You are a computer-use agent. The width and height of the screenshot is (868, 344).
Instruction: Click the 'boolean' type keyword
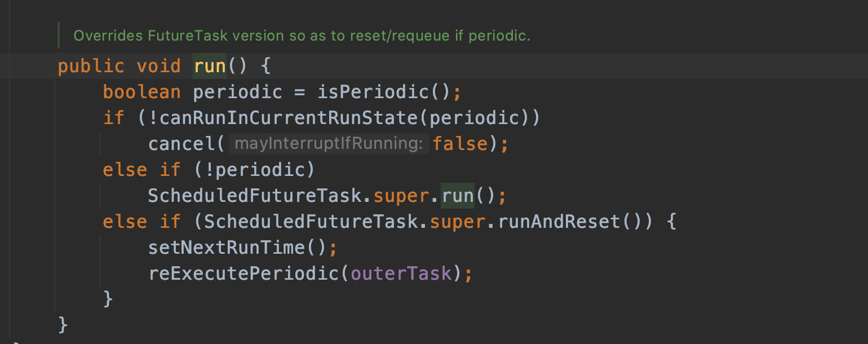click(141, 92)
